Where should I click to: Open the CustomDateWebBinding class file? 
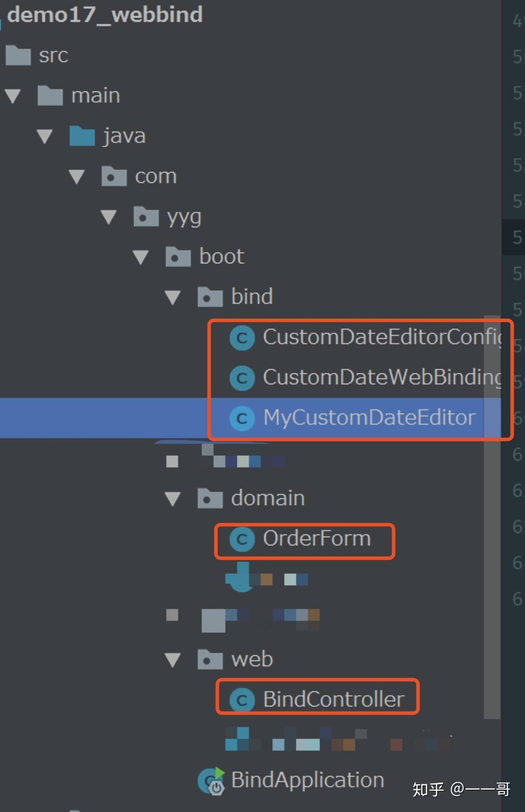[382, 378]
